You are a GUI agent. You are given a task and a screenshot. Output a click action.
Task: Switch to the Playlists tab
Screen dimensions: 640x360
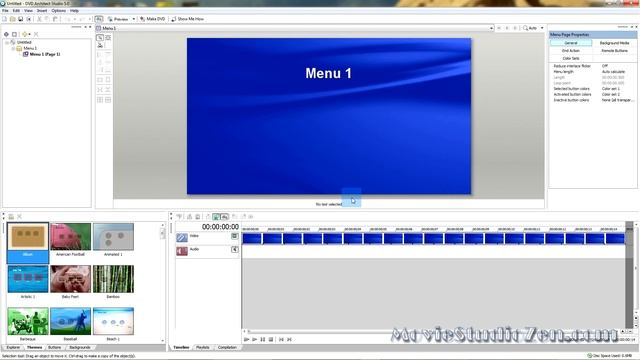202,347
